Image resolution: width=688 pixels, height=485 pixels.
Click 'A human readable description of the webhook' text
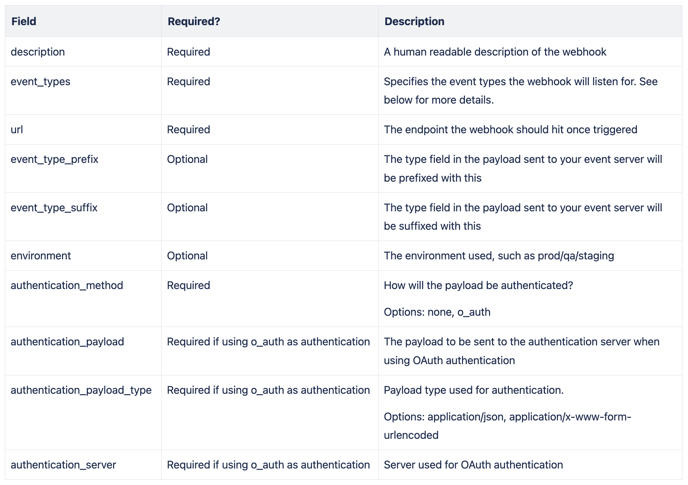pos(495,52)
